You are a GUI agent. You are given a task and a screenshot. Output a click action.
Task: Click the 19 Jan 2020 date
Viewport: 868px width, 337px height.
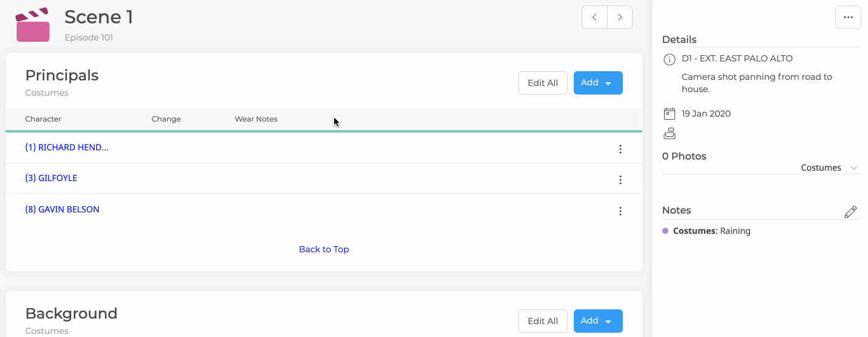(x=706, y=114)
